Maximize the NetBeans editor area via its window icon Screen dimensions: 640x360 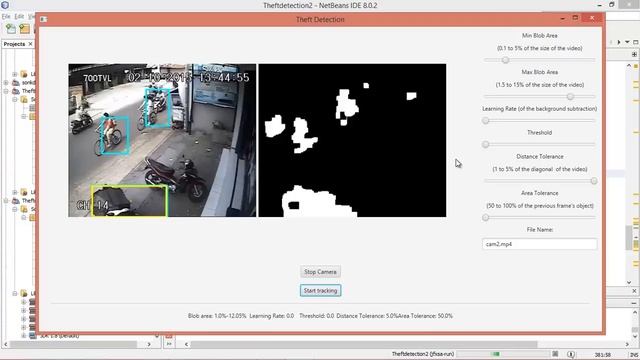(x=636, y=42)
